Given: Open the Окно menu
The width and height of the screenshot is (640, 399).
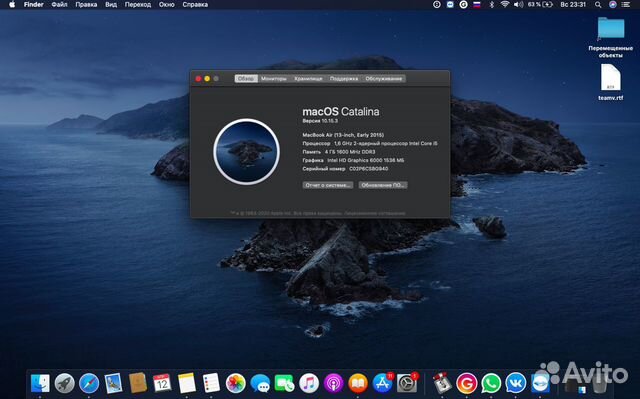Looking at the screenshot, I should tap(167, 4).
